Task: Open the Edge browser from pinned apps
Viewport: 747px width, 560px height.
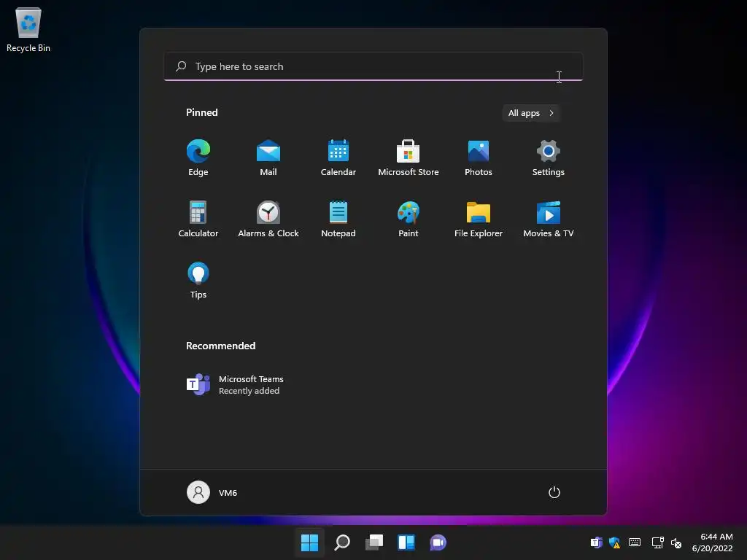Action: 198,157
